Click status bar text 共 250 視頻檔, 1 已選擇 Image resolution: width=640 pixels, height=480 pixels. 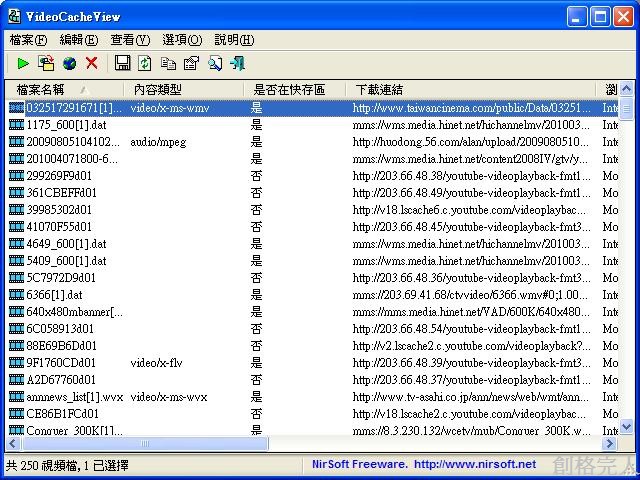pos(67,465)
